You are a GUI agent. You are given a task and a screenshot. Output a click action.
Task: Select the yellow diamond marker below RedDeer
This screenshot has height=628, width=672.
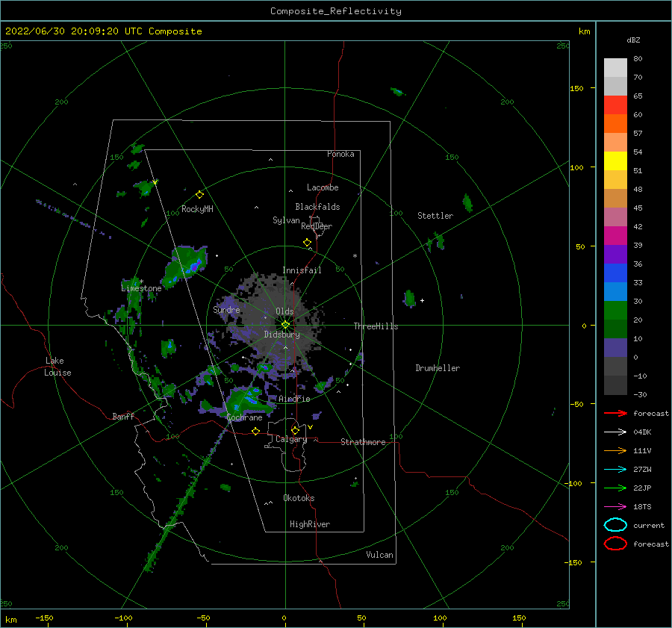pyautogui.click(x=308, y=243)
